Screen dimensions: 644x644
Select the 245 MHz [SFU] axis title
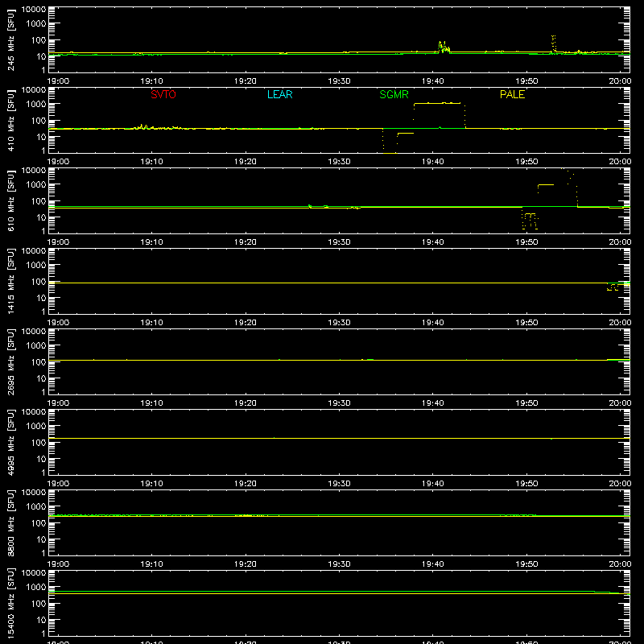pyautogui.click(x=11, y=39)
